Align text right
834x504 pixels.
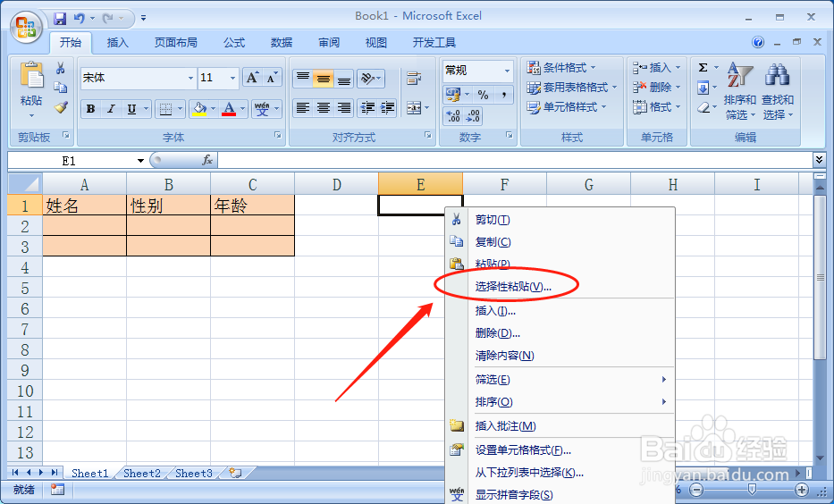click(343, 108)
